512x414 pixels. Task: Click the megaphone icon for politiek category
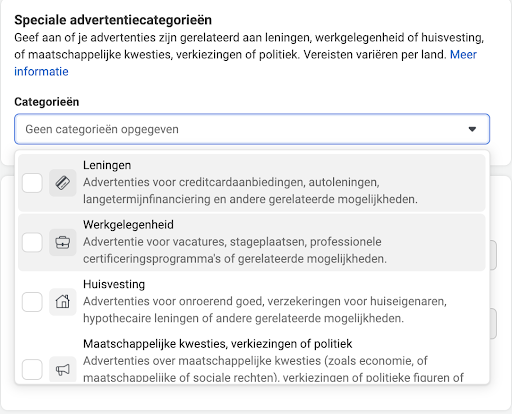click(x=63, y=369)
